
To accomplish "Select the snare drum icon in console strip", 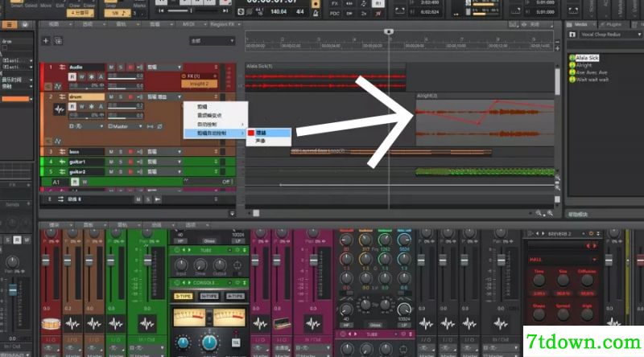I will pos(51,324).
